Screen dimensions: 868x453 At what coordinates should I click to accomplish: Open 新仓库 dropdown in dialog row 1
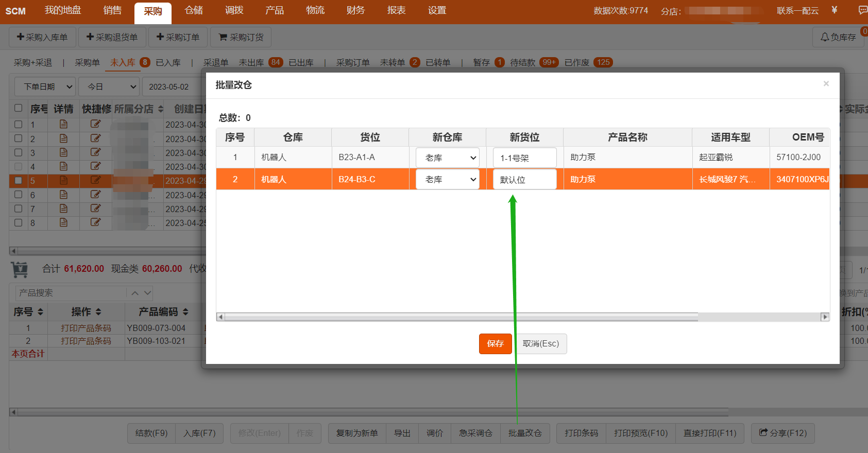(447, 158)
